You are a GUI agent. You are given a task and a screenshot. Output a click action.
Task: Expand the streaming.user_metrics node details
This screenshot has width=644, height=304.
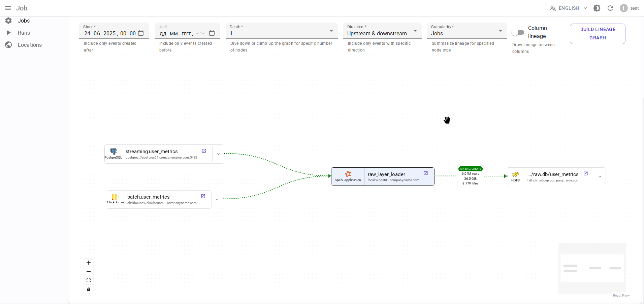(218, 154)
